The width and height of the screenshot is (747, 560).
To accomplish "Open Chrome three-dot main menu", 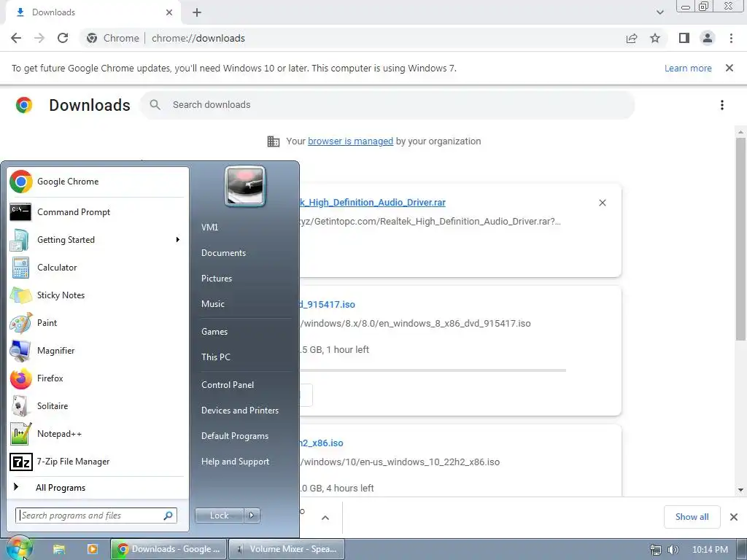I will pos(731,38).
